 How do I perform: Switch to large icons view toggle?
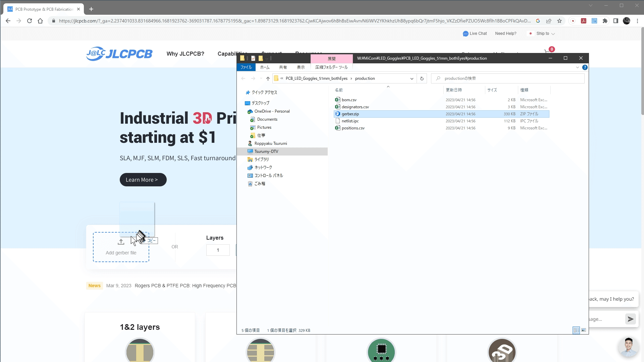584,330
